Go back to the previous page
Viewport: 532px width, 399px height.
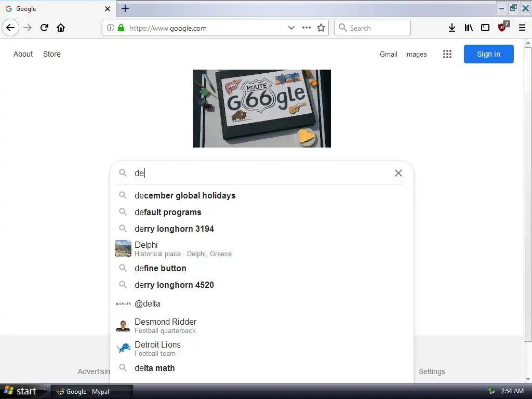[10, 28]
